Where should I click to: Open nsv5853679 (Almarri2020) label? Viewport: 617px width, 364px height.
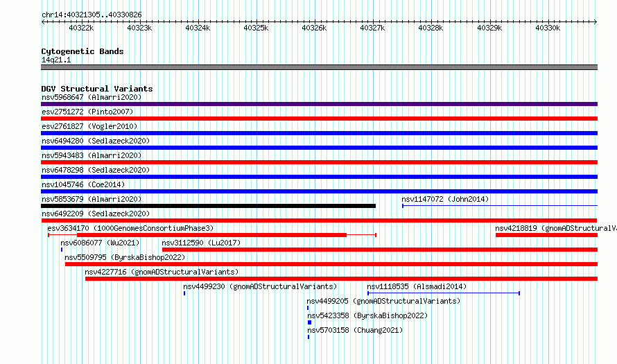click(92, 199)
